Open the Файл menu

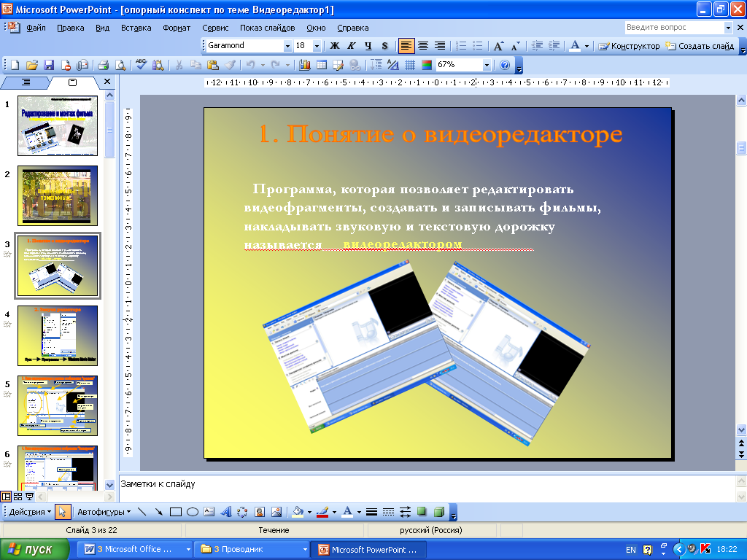(36, 28)
